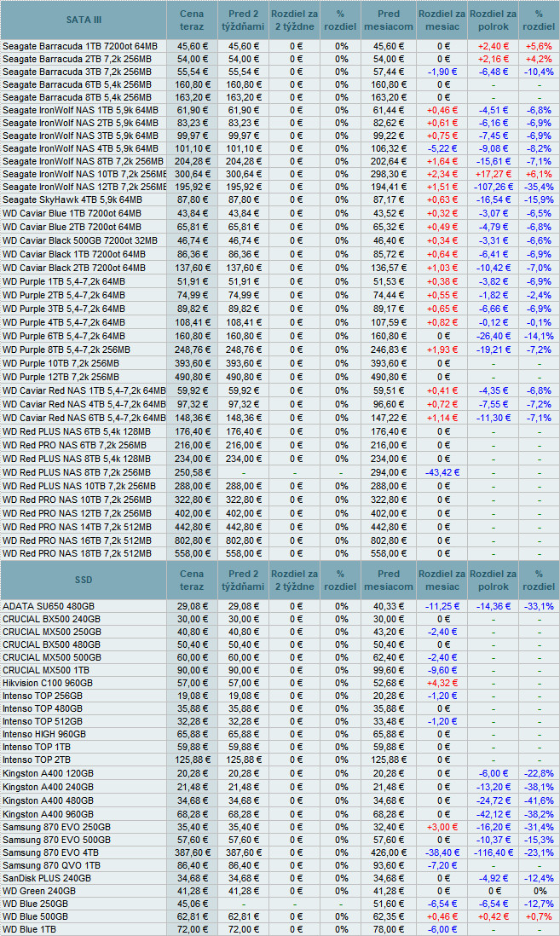Select Hikvision C100 960GB row name

pos(48,683)
